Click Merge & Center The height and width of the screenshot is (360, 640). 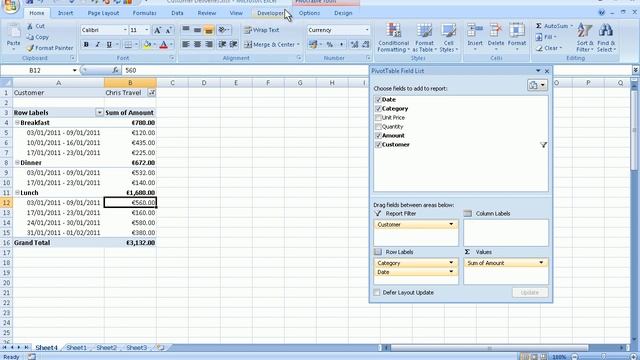coord(271,44)
